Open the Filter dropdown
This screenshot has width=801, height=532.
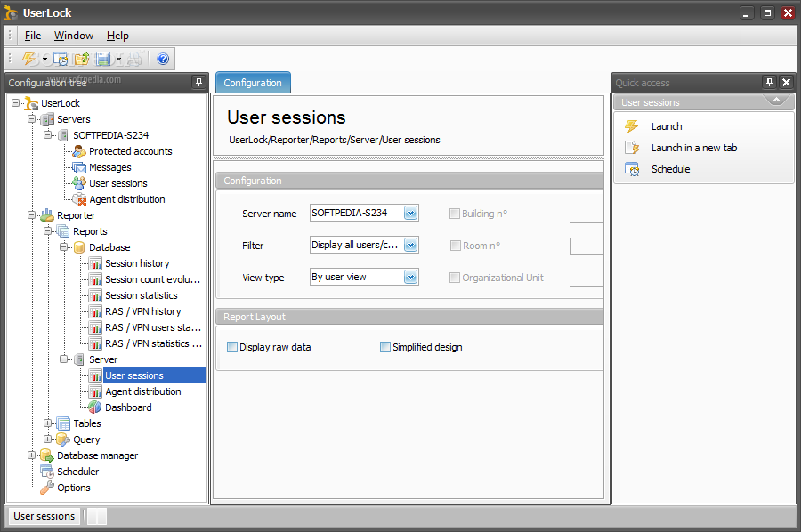point(410,245)
